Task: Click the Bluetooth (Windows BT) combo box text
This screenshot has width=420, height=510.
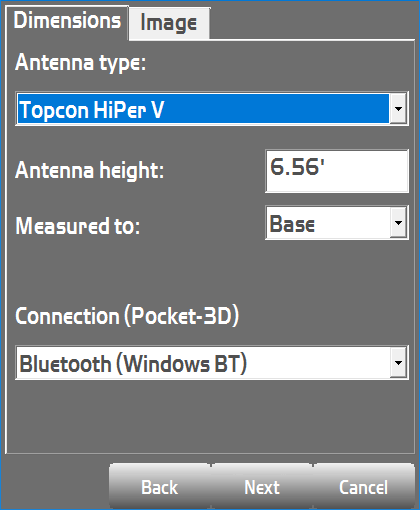Action: (133, 363)
